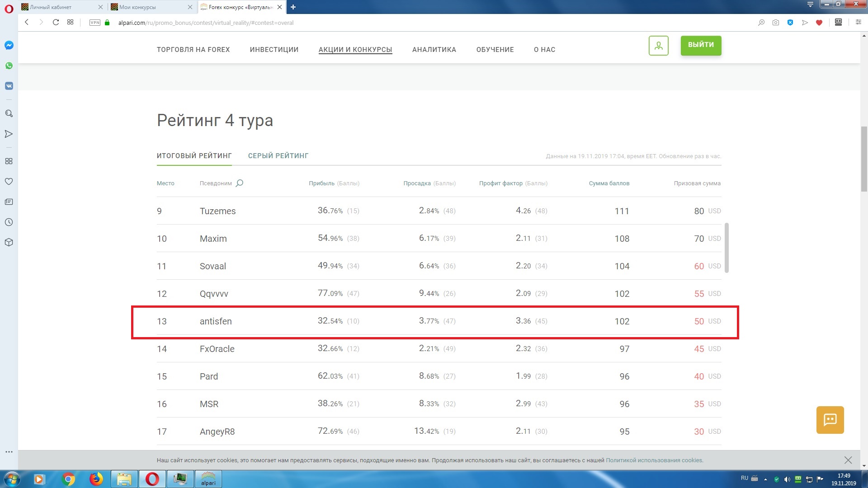
Task: Open the orange live chat widget
Action: pyautogui.click(x=830, y=420)
